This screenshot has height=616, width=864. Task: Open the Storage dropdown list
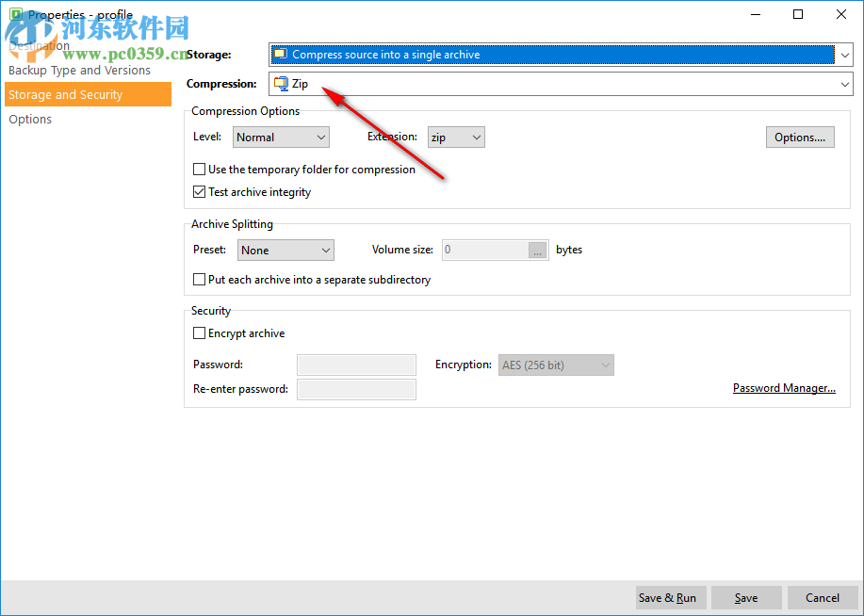[844, 54]
